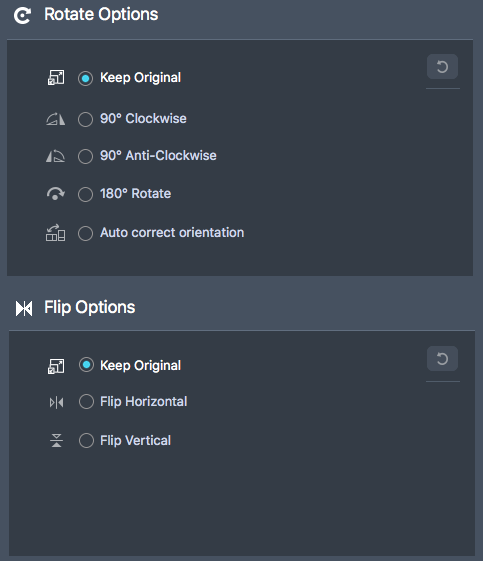Click the Auto correct orientation icon

coord(55,233)
